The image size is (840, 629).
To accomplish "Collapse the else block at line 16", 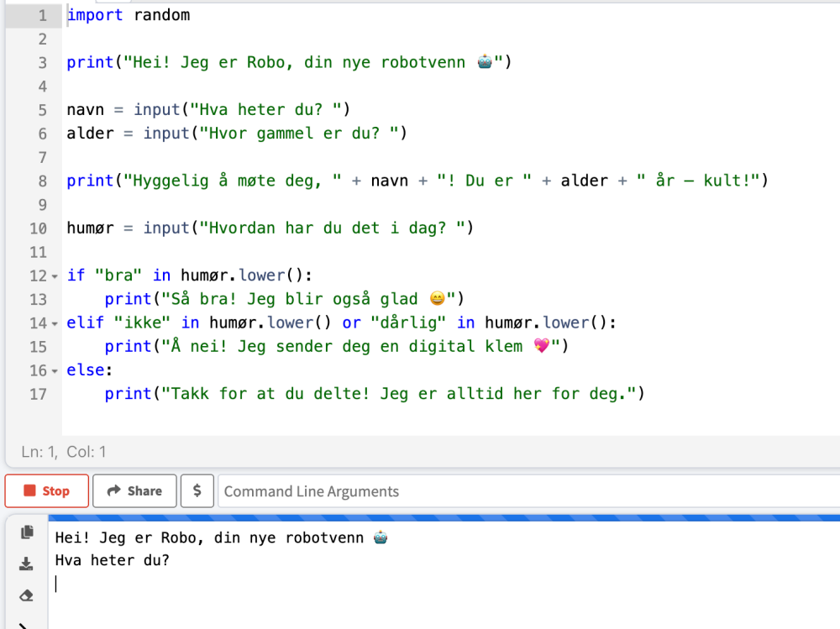I will (55, 371).
